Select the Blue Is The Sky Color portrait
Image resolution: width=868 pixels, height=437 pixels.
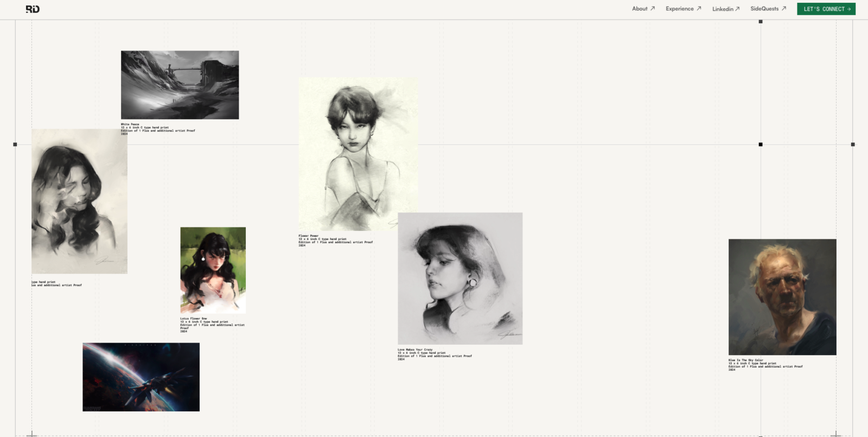(782, 297)
